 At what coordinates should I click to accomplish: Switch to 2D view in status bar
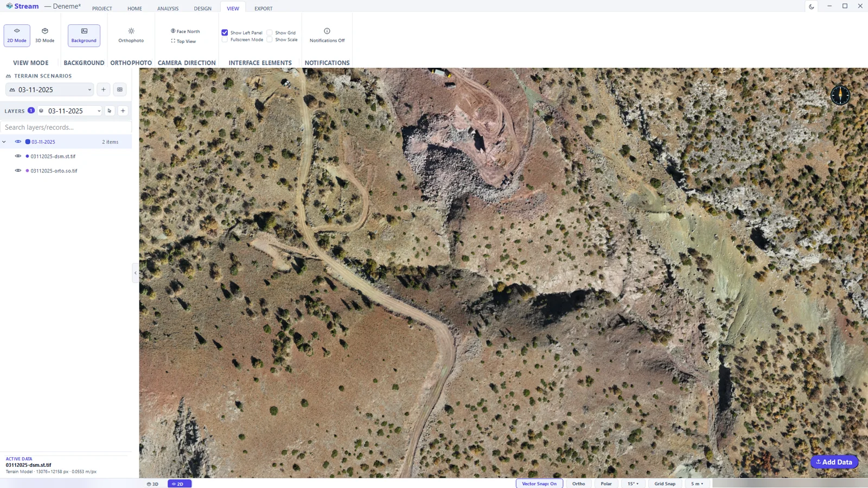point(179,484)
